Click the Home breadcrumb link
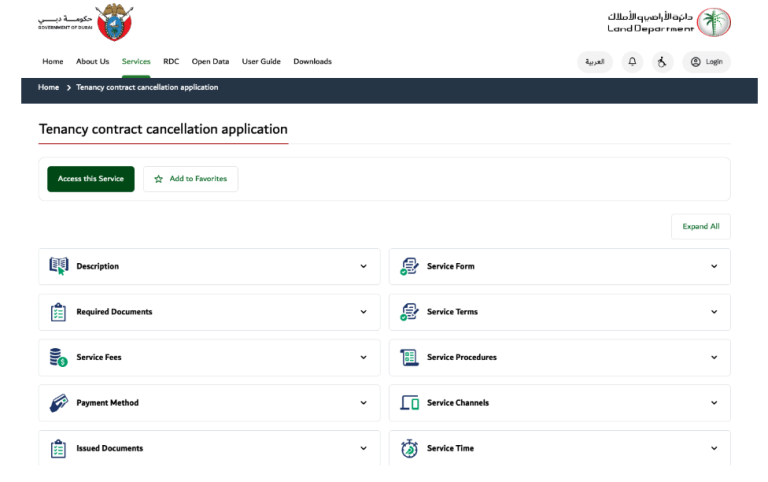Viewport: 768px width, 482px height. pos(48,88)
